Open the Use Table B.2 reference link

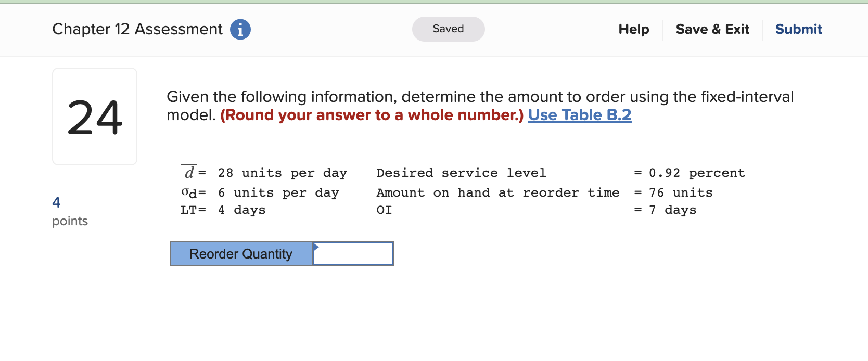[579, 115]
